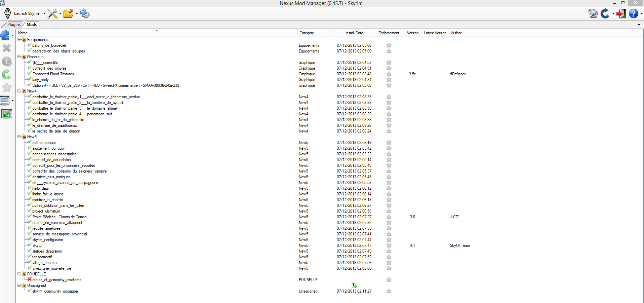Viewport: 644px width, 303px height.
Task: Open the dropdown arrow beside the tools icon
Action: [x=61, y=14]
